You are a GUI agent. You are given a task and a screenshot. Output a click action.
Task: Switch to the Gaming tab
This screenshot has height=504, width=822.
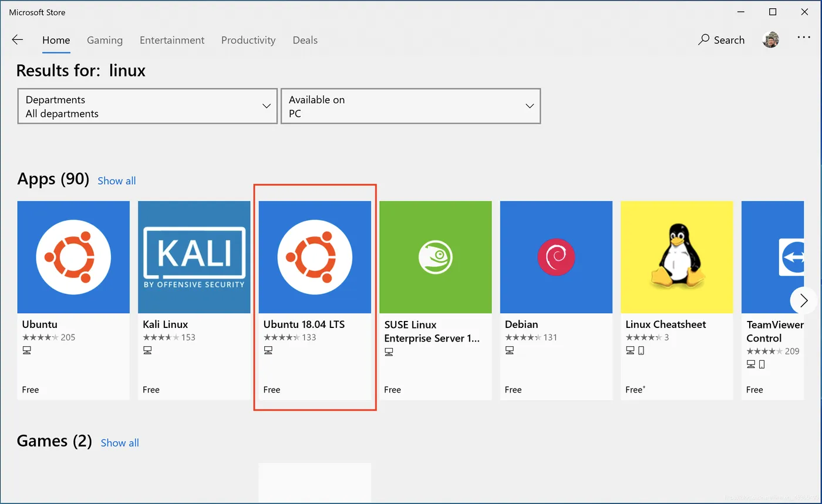105,40
